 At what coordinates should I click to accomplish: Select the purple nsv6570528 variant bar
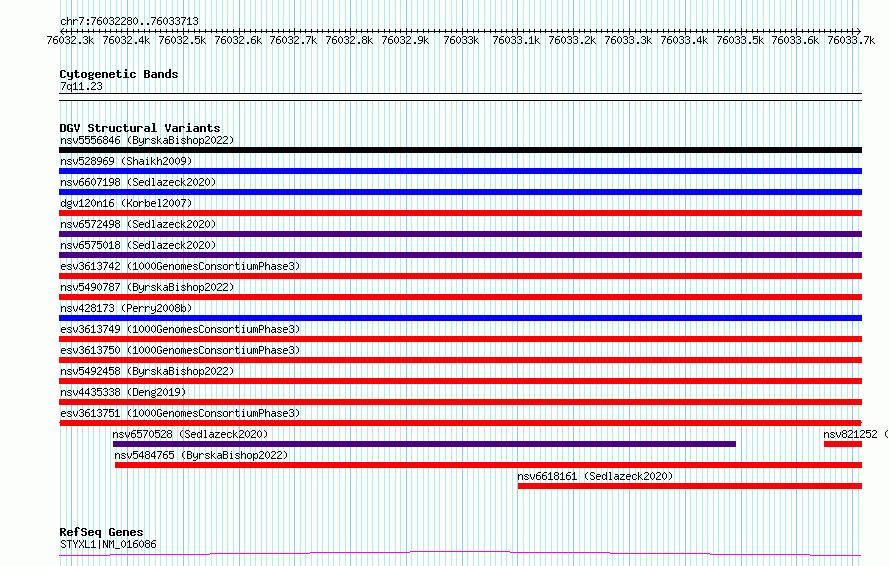click(425, 444)
